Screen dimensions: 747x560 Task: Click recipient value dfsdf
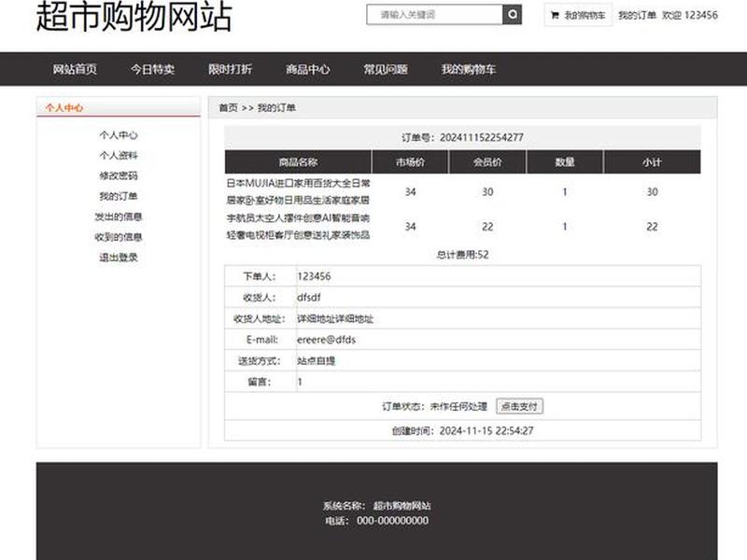coord(309,297)
